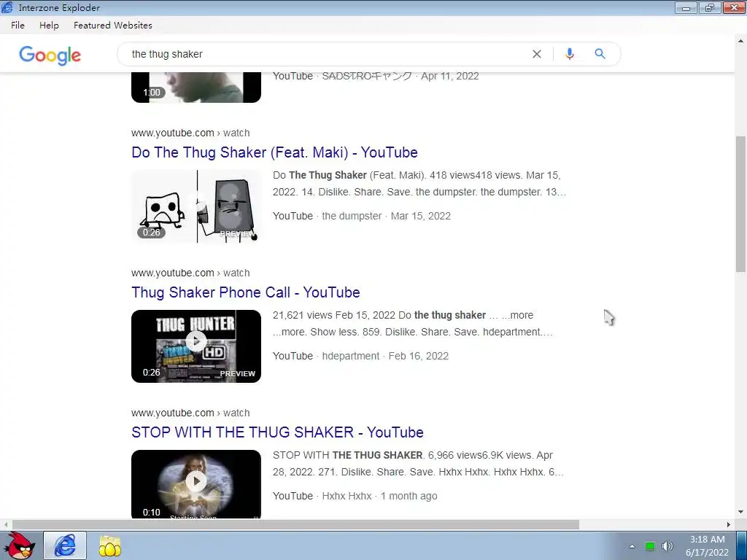Play the cartoon Feat. Maki thumbnail
Image resolution: width=747 pixels, height=560 pixels.
pyautogui.click(x=196, y=206)
